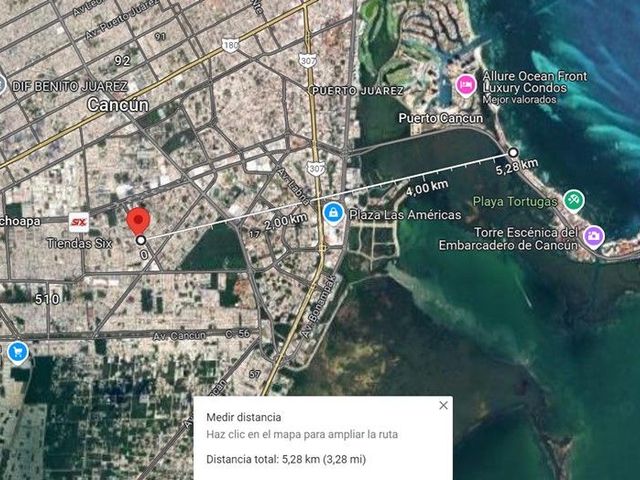This screenshot has width=640, height=480.
Task: Select the measurement start point labeled 0
Action: click(141, 240)
